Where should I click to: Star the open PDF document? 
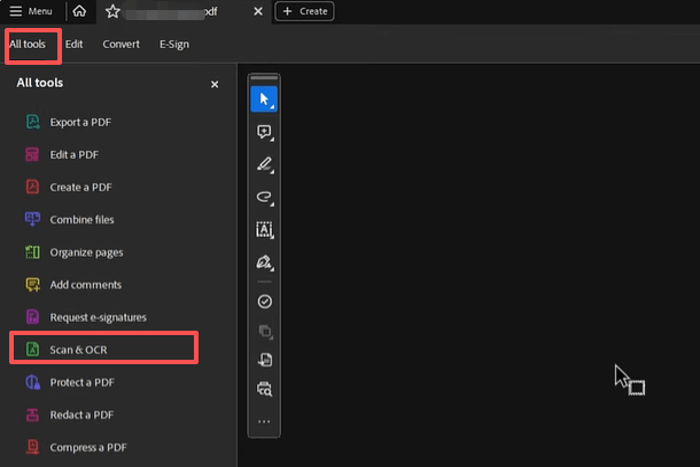coord(112,11)
